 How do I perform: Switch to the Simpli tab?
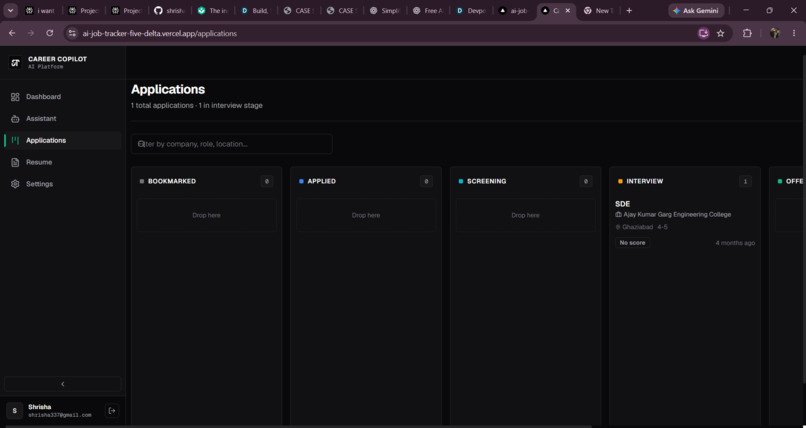point(384,11)
